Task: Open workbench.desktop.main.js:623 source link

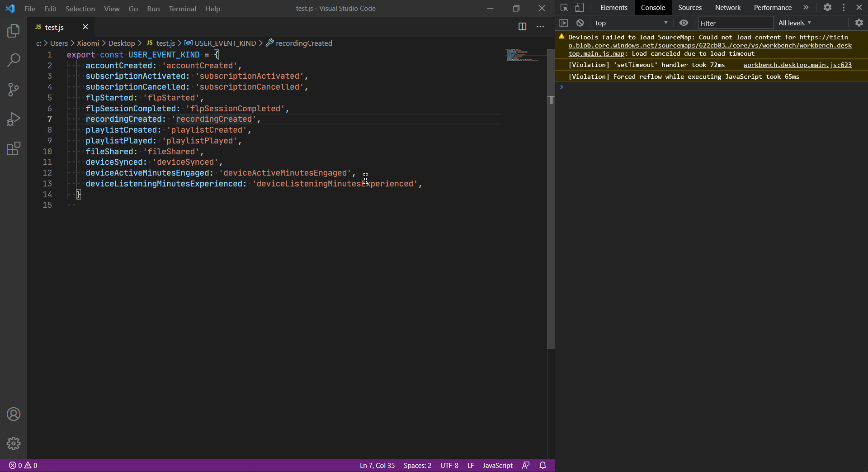Action: (797, 65)
